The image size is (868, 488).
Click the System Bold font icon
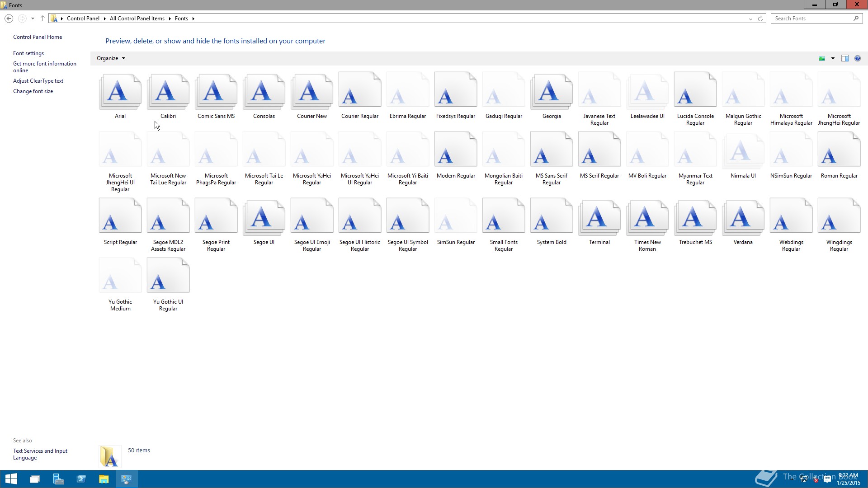552,216
